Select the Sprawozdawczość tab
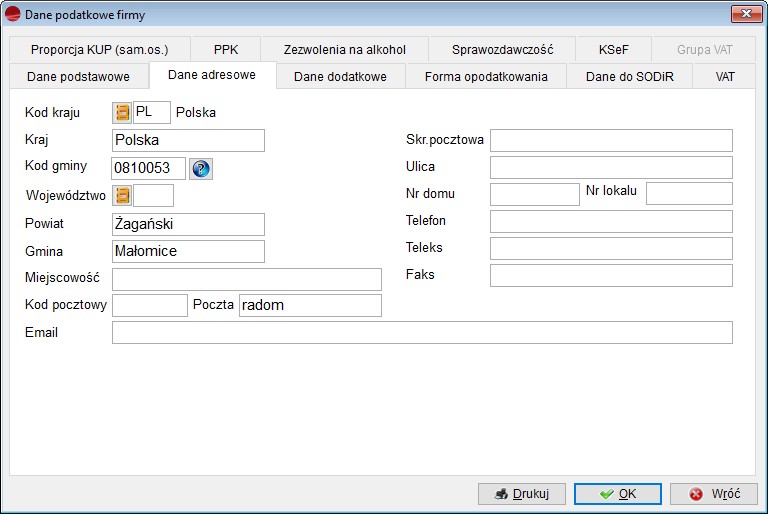This screenshot has height=514, width=768. point(502,49)
